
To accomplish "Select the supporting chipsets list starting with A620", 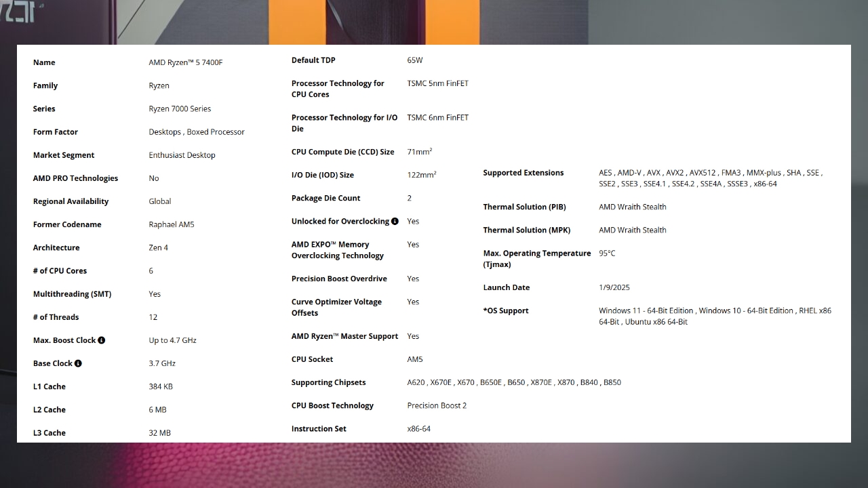I will coord(514,382).
